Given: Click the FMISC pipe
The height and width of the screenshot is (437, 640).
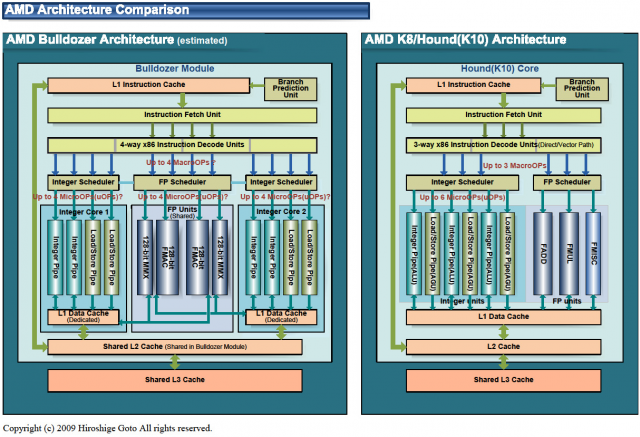Looking at the screenshot, I should (593, 253).
